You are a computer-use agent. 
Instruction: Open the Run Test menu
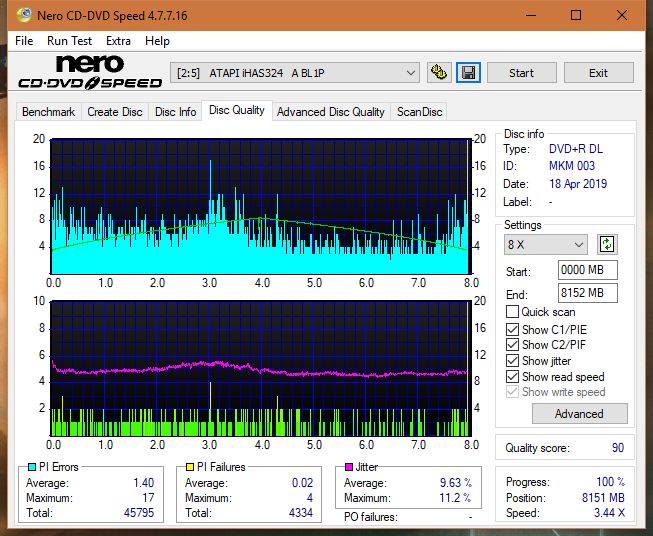click(69, 41)
